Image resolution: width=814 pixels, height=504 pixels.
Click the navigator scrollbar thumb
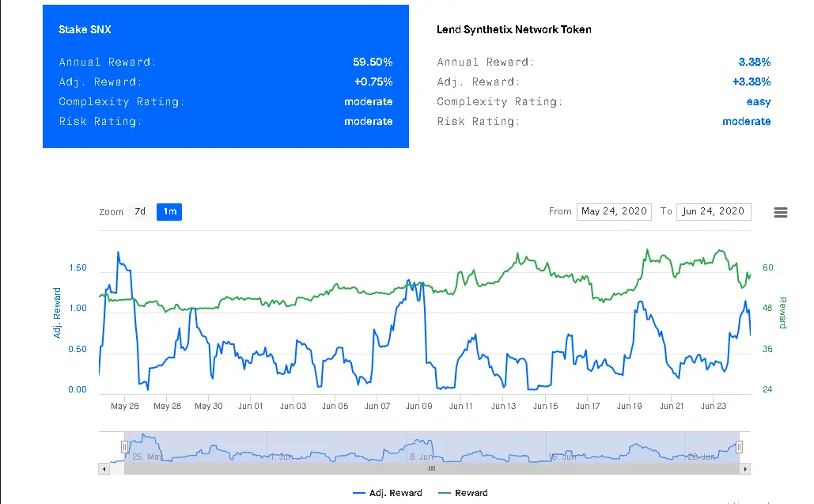coord(431,468)
